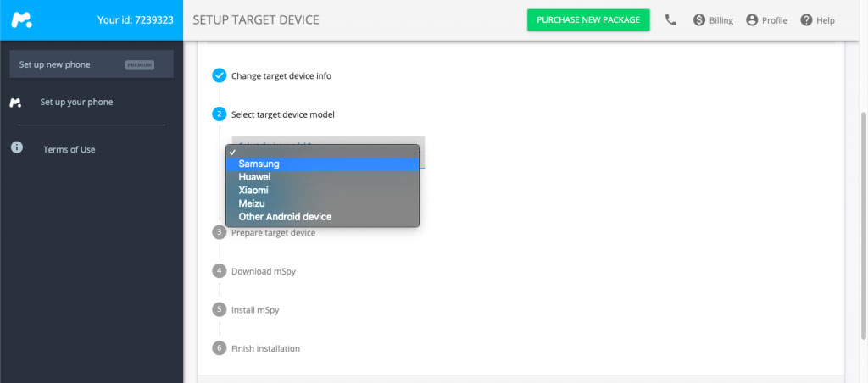Open the Profile account icon

click(751, 20)
